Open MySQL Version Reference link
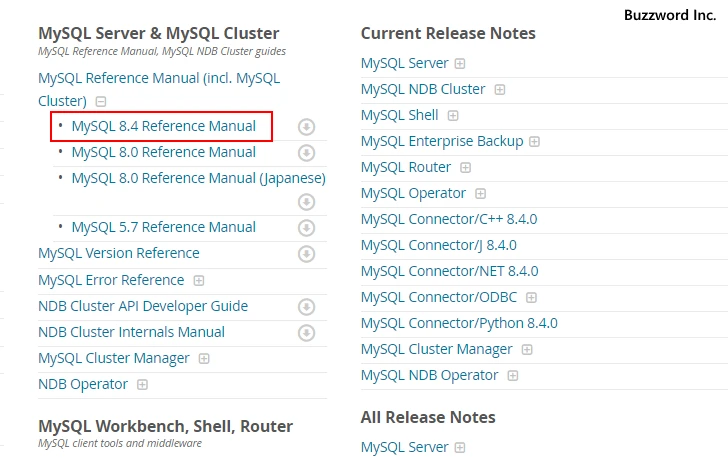The width and height of the screenshot is (728, 460). 118,253
